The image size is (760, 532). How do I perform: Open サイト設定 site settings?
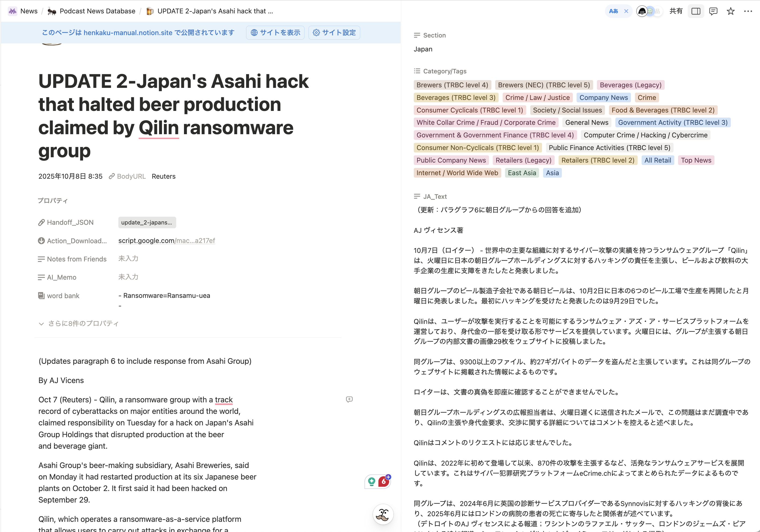tap(334, 32)
